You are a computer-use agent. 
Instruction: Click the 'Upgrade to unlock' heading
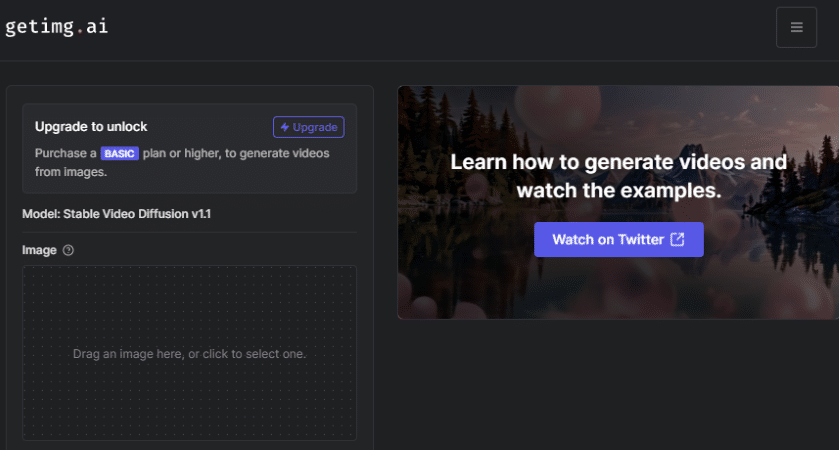click(91, 127)
